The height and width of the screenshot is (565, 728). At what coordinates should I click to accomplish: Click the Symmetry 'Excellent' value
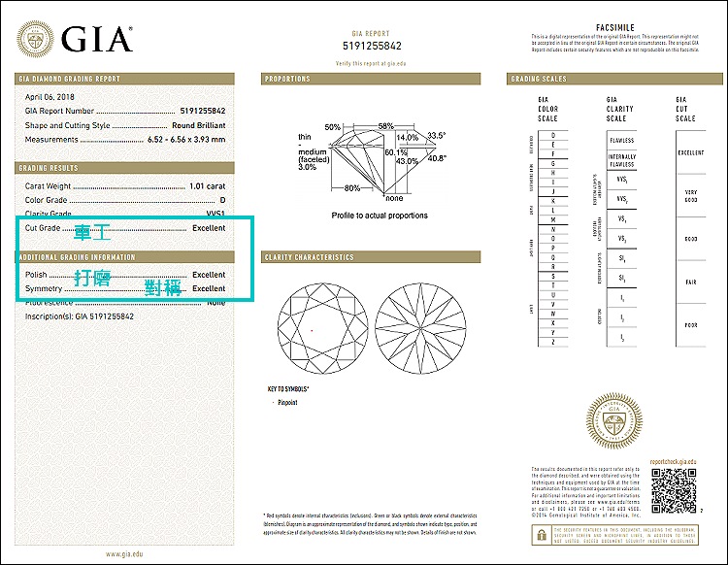209,288
